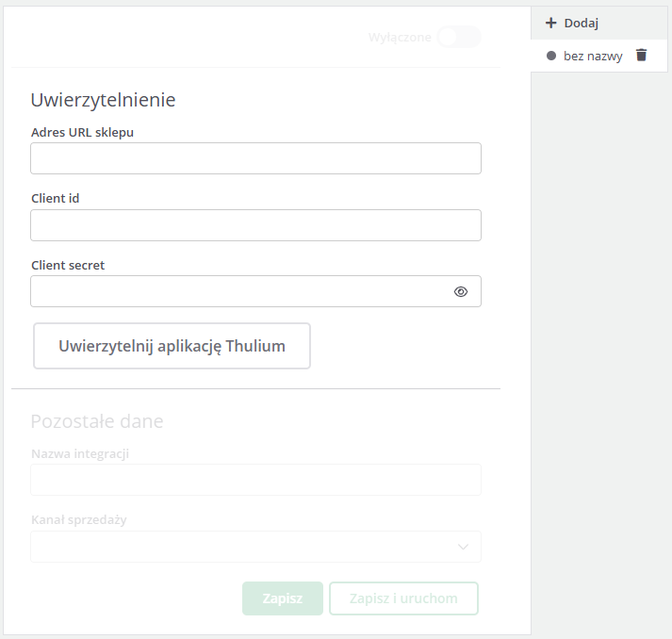672x639 pixels.
Task: Click the plus icon beside Dodaj
Action: [551, 24]
